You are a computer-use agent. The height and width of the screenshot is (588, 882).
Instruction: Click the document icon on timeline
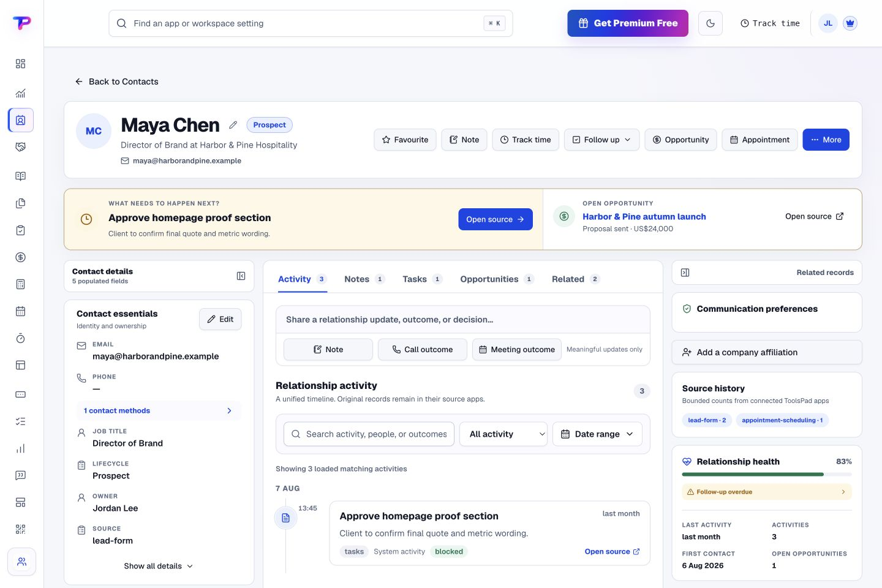point(285,518)
